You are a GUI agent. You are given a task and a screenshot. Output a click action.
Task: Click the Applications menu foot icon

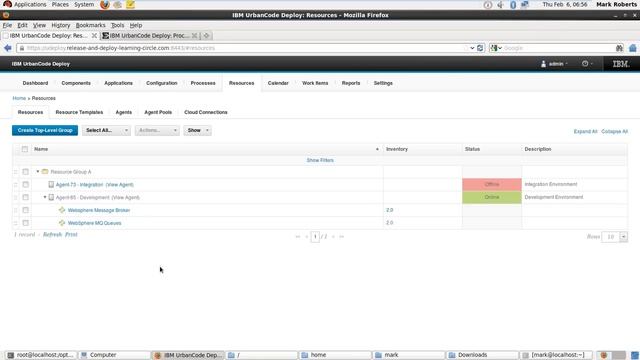[7, 4]
